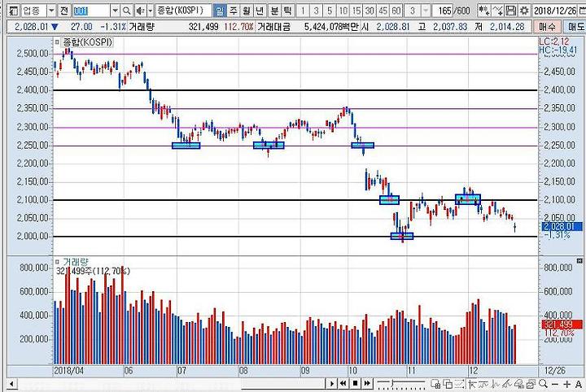Click the 전 button in top toolbar
Screen dimensions: 586x392
pyautogui.click(x=64, y=11)
